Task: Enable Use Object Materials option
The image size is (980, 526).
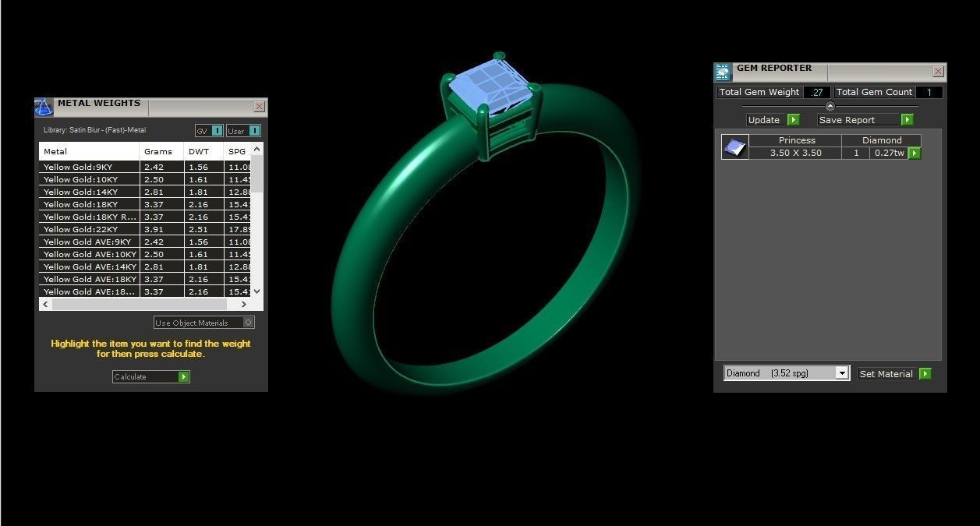Action: pyautogui.click(x=204, y=323)
